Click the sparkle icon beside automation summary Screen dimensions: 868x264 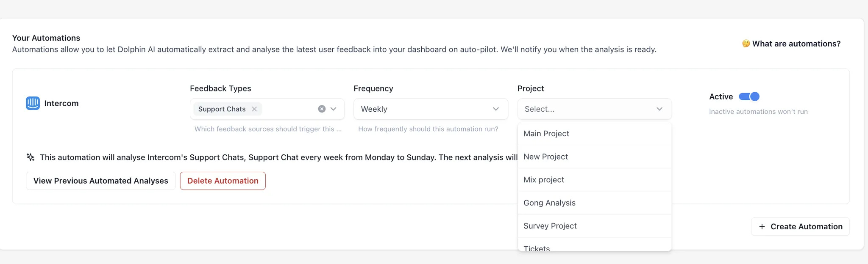[x=31, y=157]
